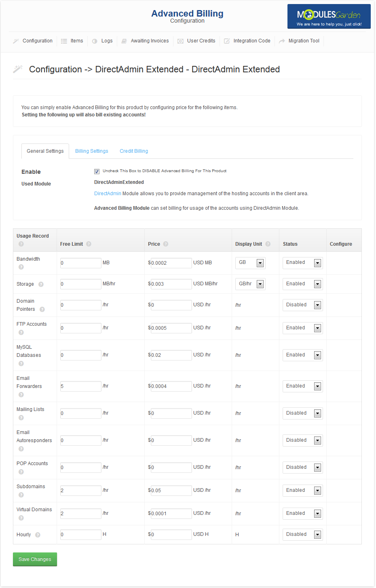Click the Virtual Domains help icon

(21, 518)
